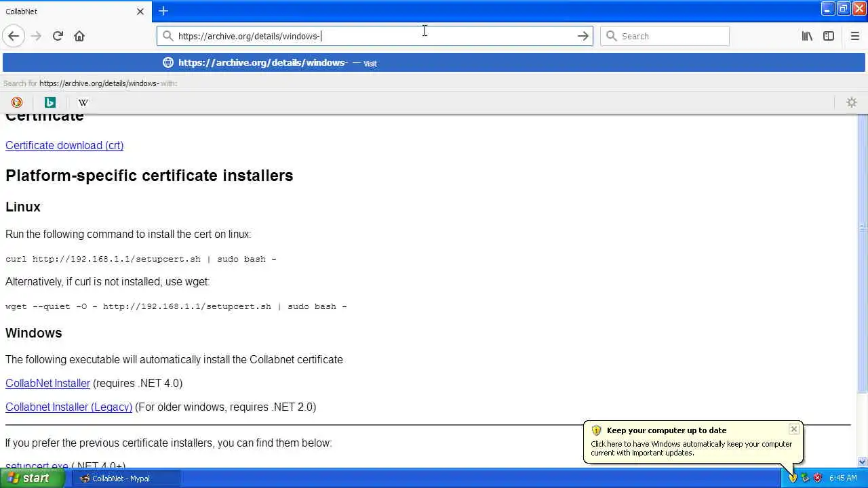Click the forward navigation arrow
The height and width of the screenshot is (488, 868).
click(x=36, y=36)
